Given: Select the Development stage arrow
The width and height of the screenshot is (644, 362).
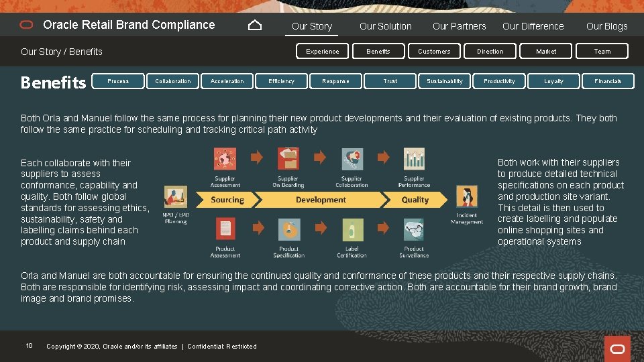Looking at the screenshot, I should (321, 200).
